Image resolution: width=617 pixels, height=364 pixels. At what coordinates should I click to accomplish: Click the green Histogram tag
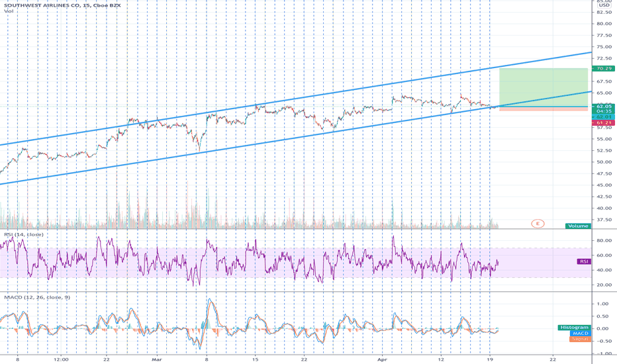click(574, 328)
